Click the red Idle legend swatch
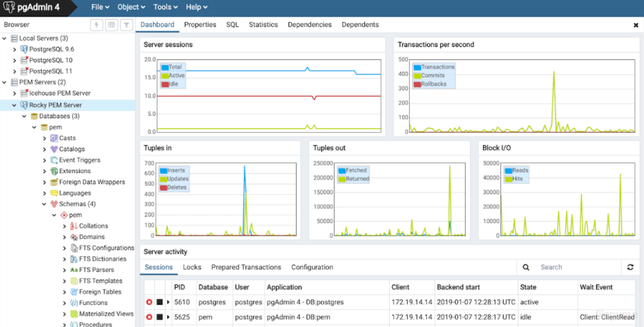The height and width of the screenshot is (327, 644). [165, 84]
